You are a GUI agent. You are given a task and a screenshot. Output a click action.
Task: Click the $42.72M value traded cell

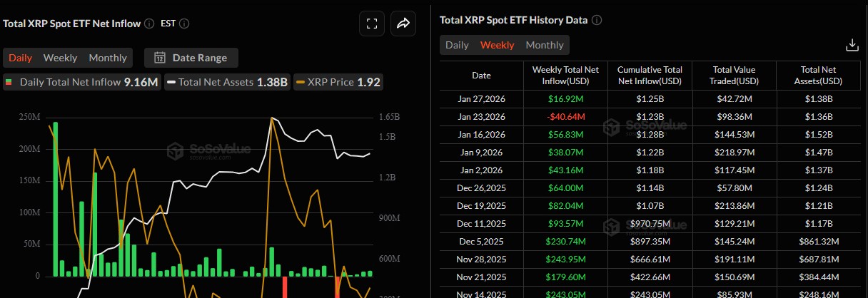pos(735,99)
